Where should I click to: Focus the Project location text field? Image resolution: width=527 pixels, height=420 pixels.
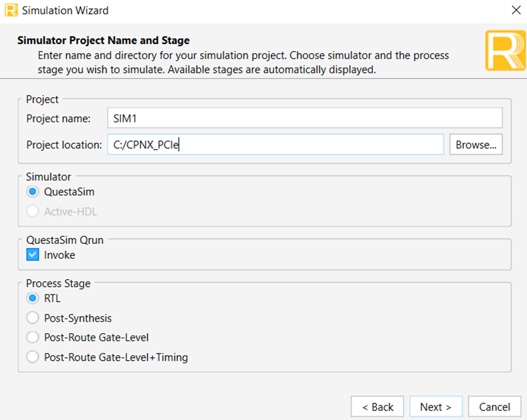[x=275, y=145]
